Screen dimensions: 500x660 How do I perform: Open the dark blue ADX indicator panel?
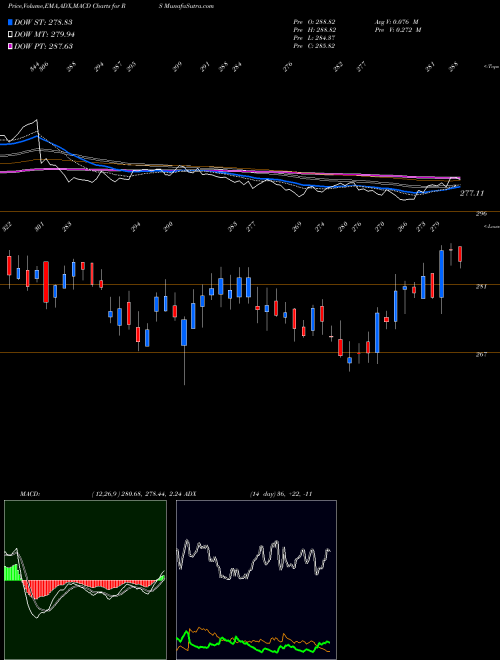tap(256, 580)
